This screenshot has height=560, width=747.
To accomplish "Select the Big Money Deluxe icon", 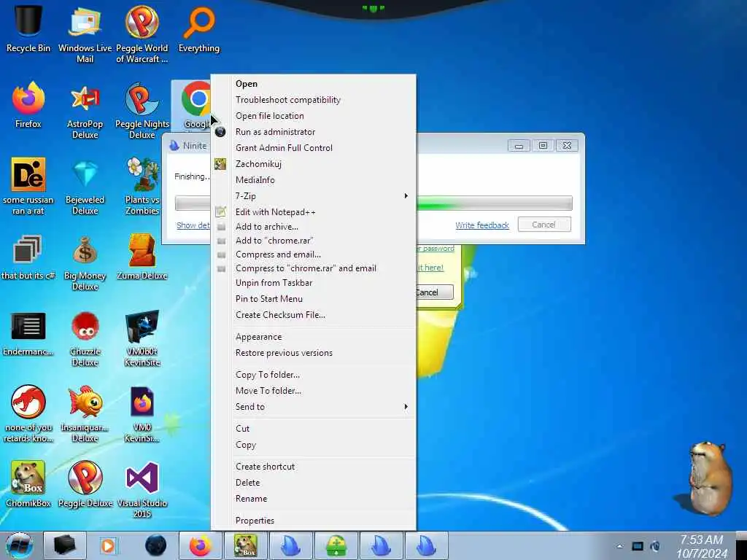I will [x=85, y=262].
